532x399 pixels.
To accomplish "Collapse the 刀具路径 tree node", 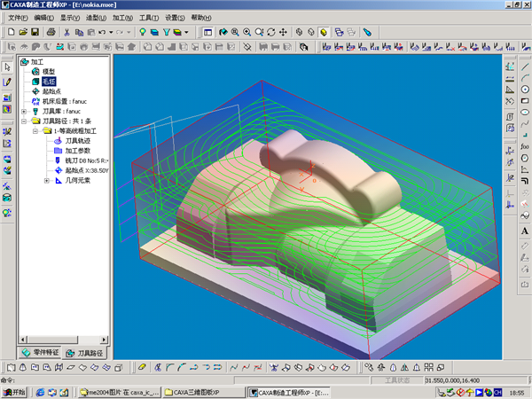I will click(x=24, y=121).
